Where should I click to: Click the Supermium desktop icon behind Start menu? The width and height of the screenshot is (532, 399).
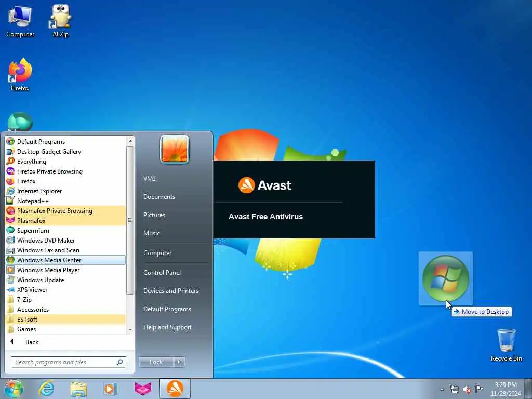click(x=20, y=122)
